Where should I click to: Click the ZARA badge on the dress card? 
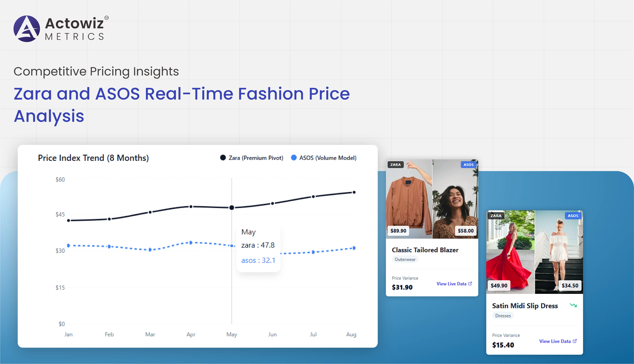[496, 216]
